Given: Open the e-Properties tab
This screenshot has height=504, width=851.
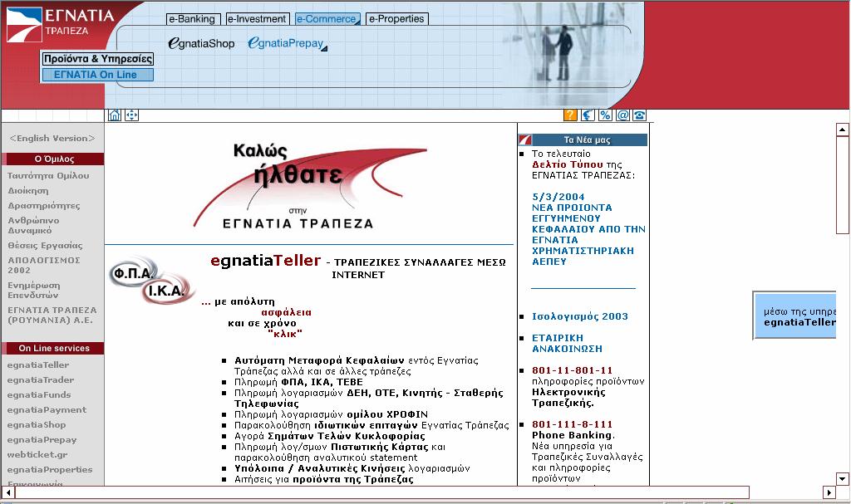Looking at the screenshot, I should click(x=396, y=19).
